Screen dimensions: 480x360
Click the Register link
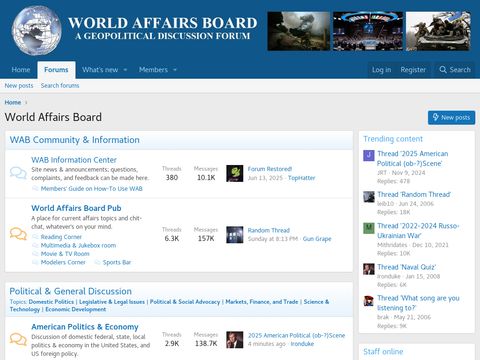[413, 70]
